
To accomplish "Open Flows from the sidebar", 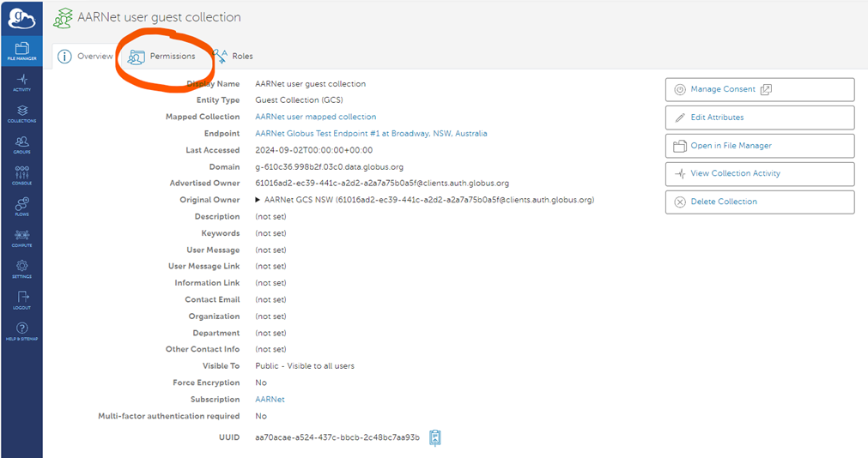I will tap(22, 207).
